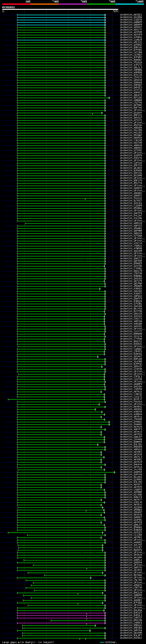Open hit UniRef100_A4RWV5
Image resolution: width=146 pixels, height=644 pixels.
click(x=131, y=22)
